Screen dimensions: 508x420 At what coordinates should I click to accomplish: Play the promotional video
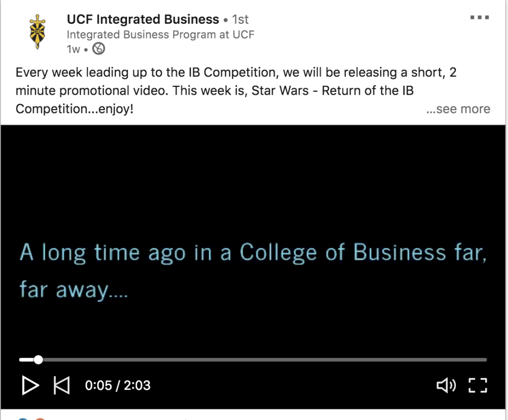30,385
